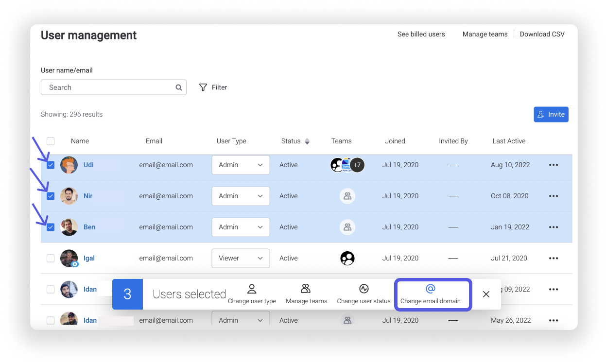This screenshot has width=606, height=364.
Task: Open Download CSV
Action: click(542, 34)
